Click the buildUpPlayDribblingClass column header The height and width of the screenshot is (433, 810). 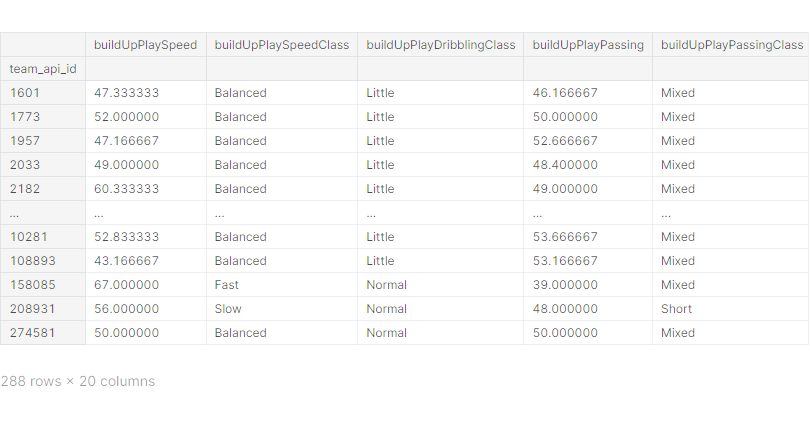click(x=441, y=45)
